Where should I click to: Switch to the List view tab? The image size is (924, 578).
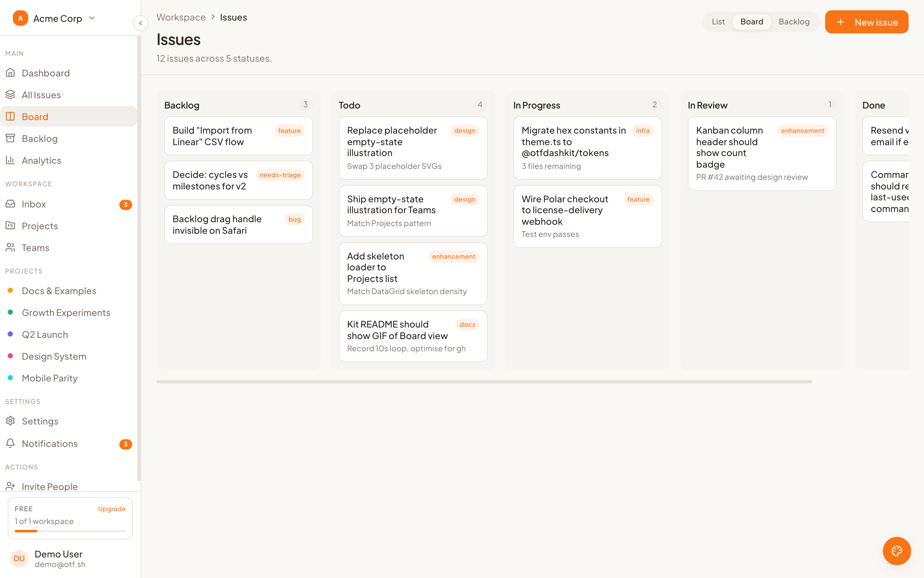[718, 22]
